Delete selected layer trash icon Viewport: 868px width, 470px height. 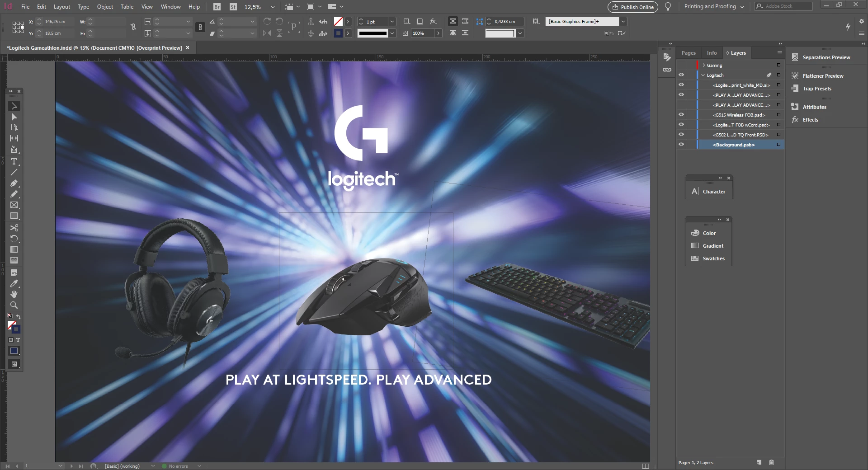[772, 462]
